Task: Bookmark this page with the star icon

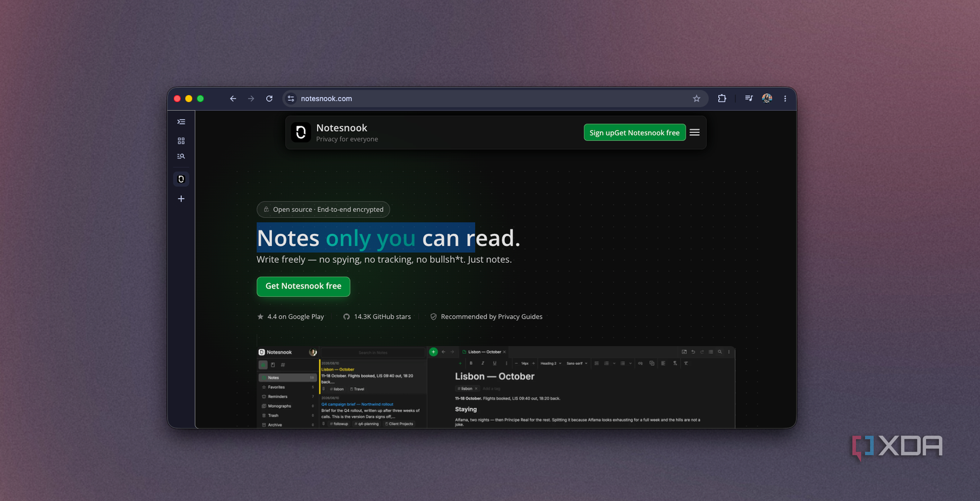Action: [x=697, y=99]
